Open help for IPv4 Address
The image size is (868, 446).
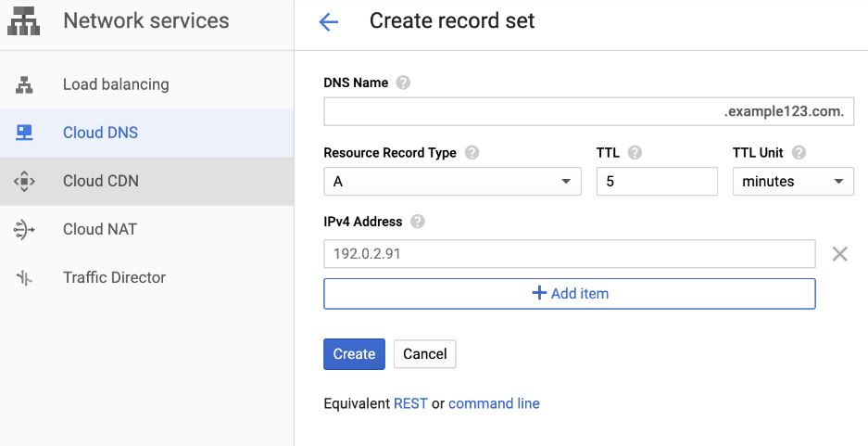pos(418,222)
